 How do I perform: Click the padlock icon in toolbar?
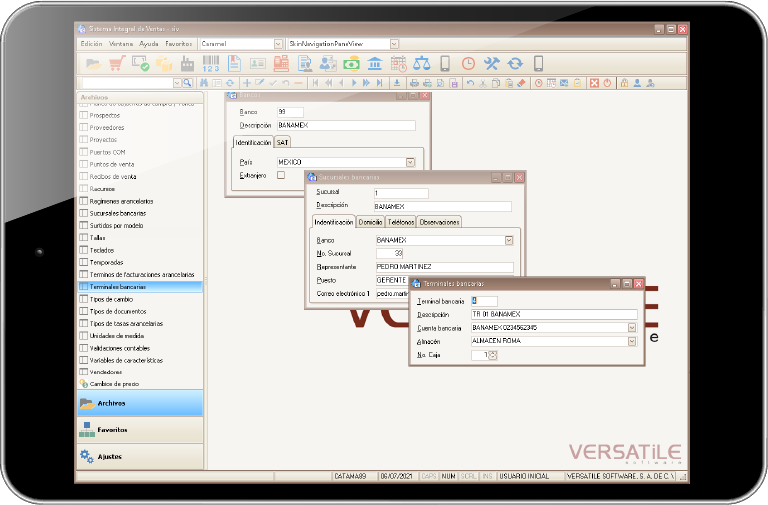[x=624, y=83]
